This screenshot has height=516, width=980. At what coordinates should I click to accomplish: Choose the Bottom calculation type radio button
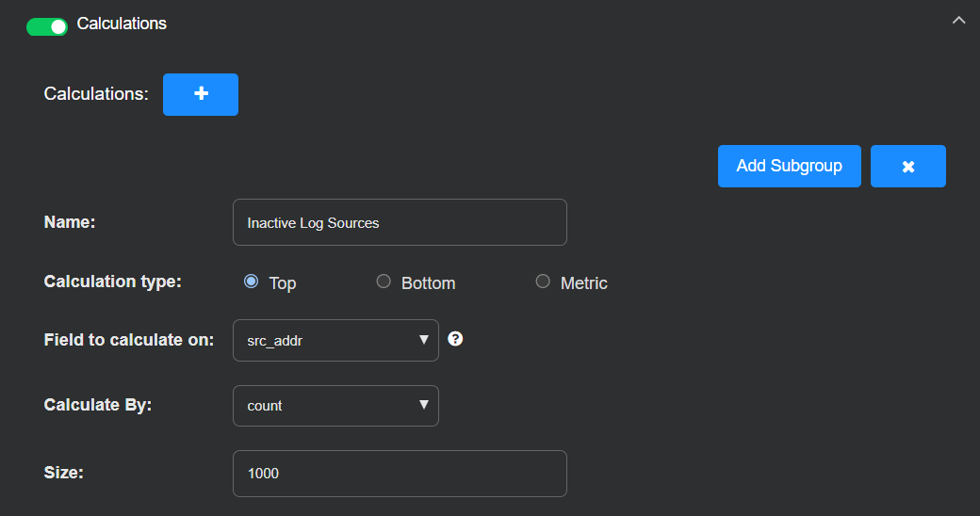click(384, 282)
